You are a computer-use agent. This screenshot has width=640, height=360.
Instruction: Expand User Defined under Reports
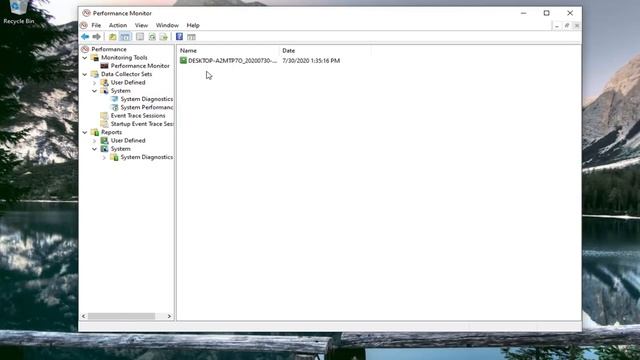[x=95, y=141]
